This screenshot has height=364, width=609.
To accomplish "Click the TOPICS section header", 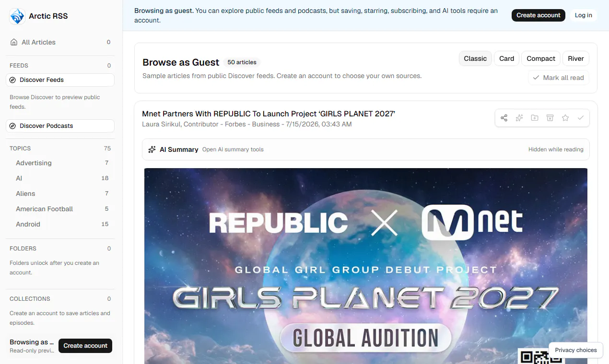I will [20, 148].
